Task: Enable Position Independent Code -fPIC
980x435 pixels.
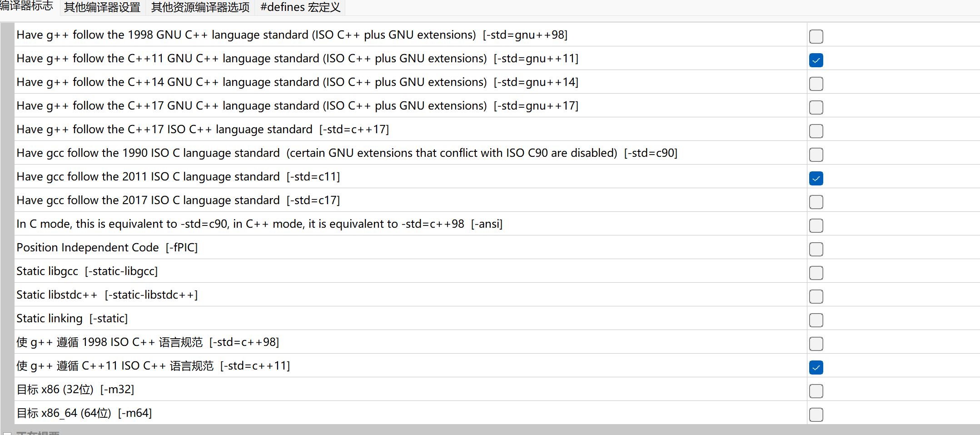Action: pos(816,249)
